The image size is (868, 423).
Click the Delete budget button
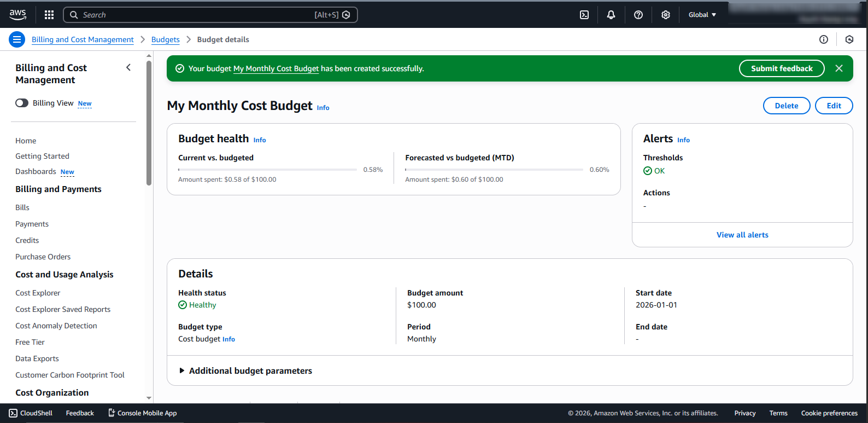click(x=787, y=106)
